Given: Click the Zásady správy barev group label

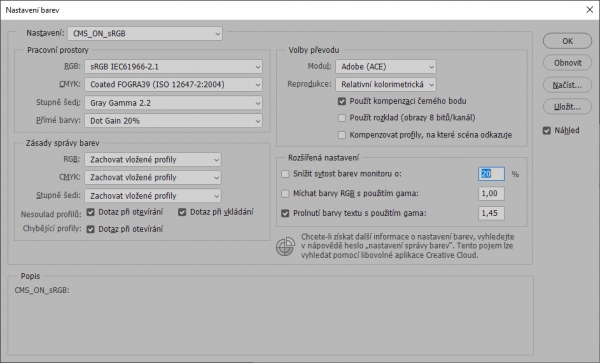Looking at the screenshot, I should 62,143.
